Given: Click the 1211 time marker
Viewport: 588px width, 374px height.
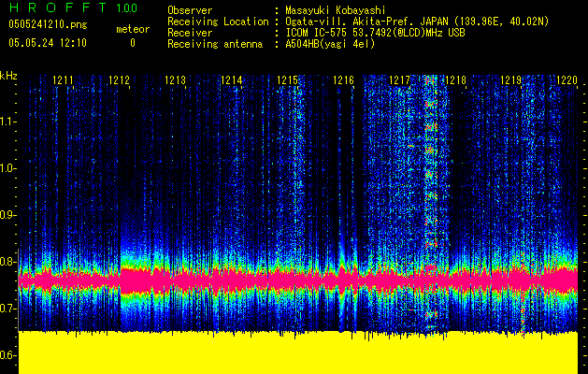Looking at the screenshot, I should (63, 80).
